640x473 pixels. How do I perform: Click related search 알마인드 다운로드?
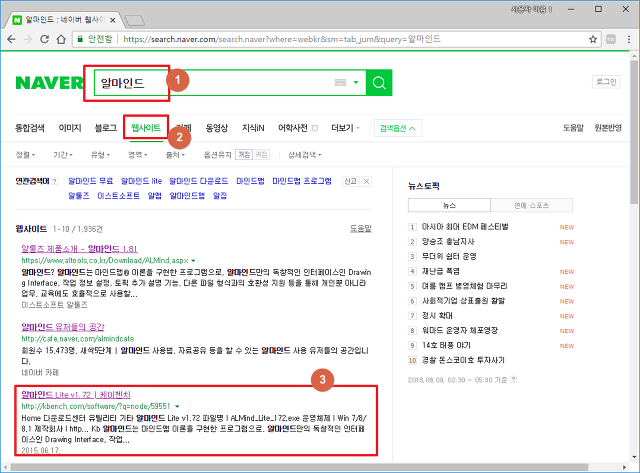(199, 181)
